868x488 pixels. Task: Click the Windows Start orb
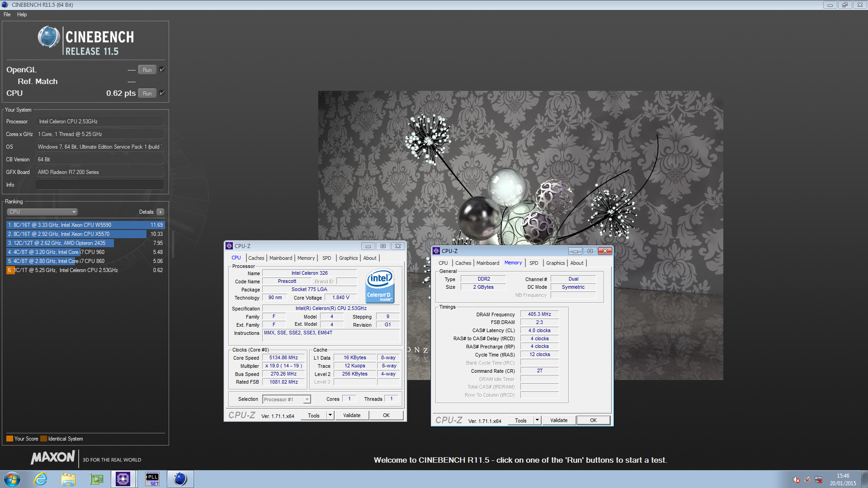12,479
